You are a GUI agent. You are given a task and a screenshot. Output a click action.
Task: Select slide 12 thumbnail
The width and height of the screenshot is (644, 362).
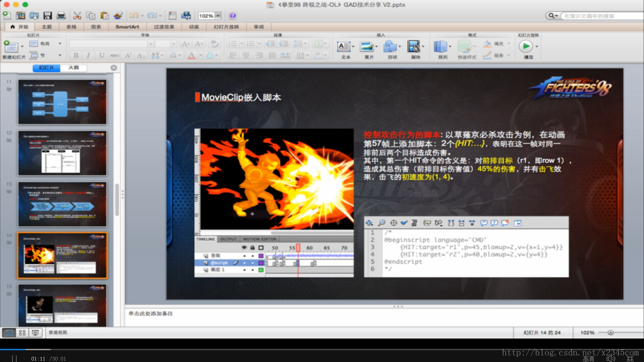(62, 153)
